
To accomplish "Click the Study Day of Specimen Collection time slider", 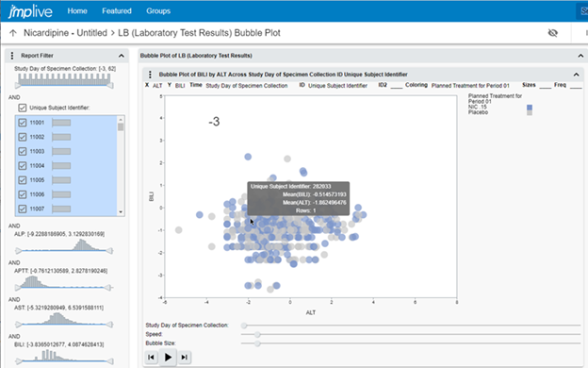I will [x=411, y=326].
